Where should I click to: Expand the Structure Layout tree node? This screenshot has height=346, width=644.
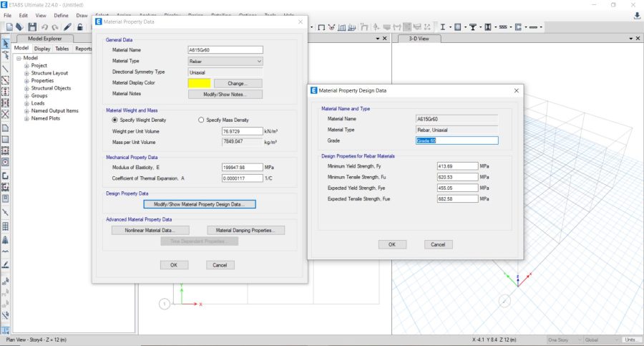tap(26, 73)
